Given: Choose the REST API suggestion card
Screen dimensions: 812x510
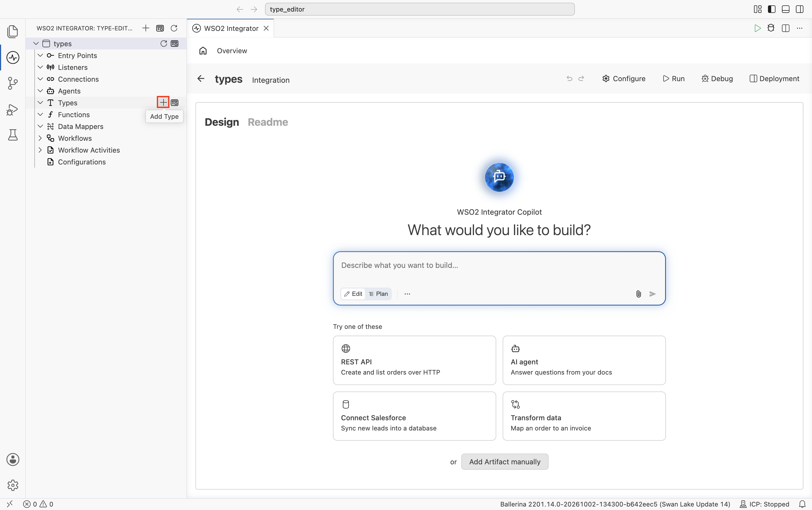Looking at the screenshot, I should [x=414, y=360].
